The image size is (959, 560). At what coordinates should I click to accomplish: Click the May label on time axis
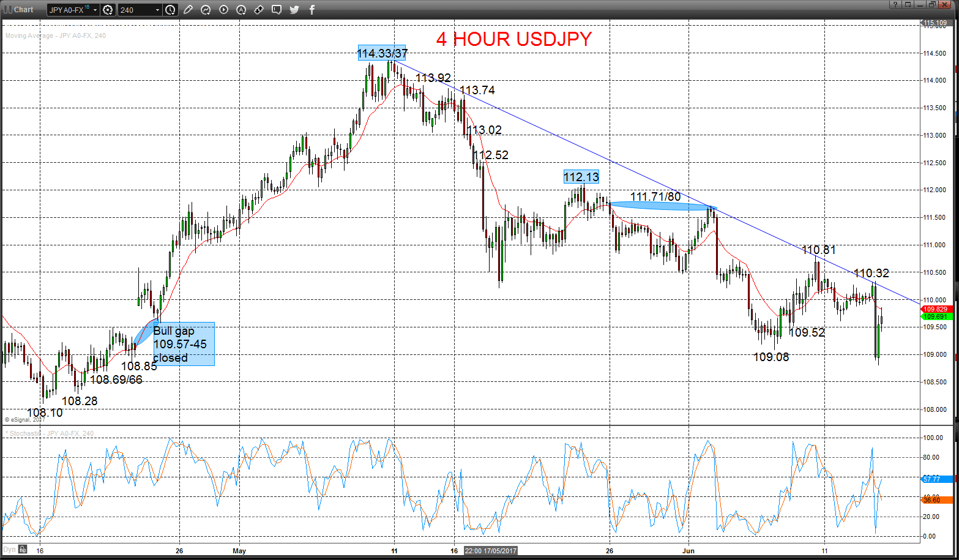(x=239, y=551)
